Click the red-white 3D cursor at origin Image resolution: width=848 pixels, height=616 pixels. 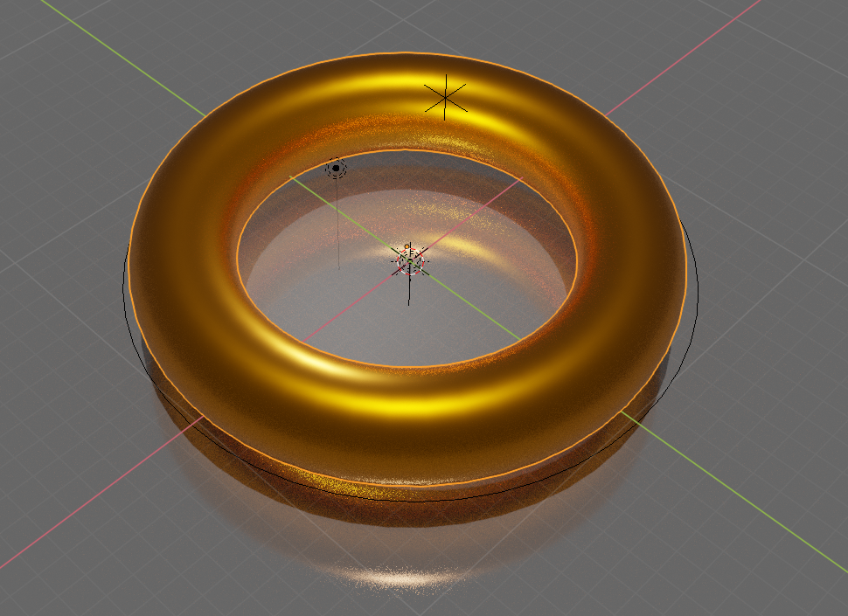[410, 261]
